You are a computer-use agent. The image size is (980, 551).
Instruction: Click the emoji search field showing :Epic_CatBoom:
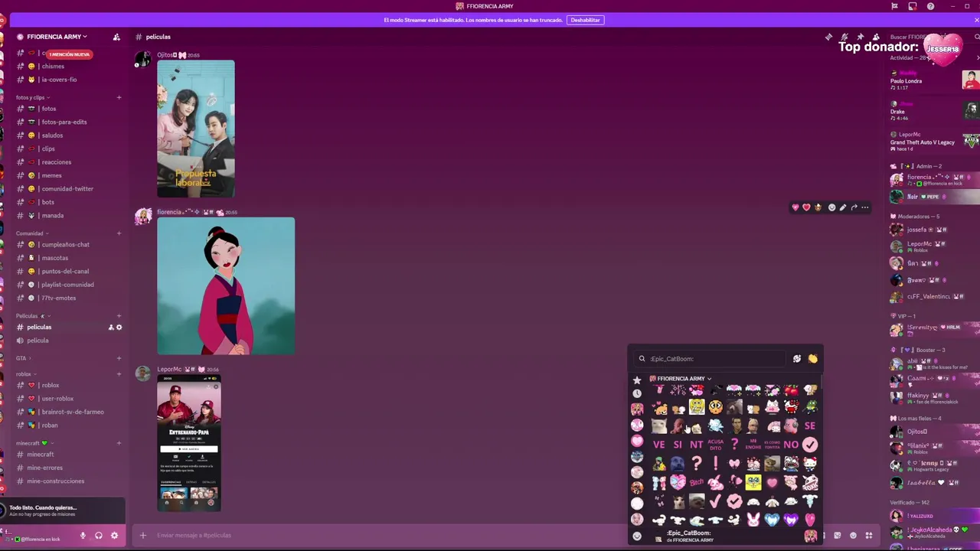coord(710,358)
